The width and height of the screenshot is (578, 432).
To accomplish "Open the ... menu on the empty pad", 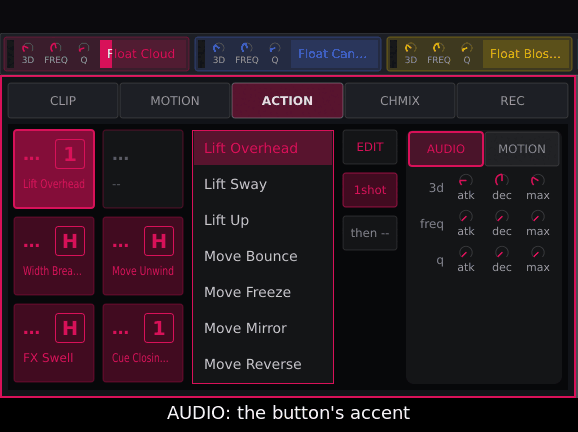I will (121, 158).
